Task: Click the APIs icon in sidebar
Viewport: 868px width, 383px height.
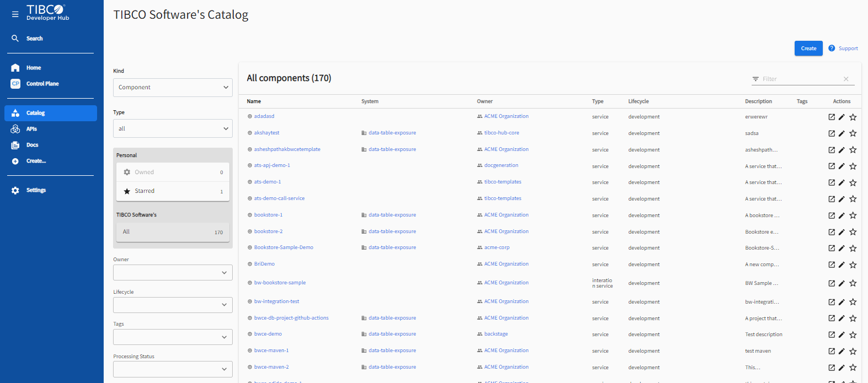Action: click(x=15, y=129)
